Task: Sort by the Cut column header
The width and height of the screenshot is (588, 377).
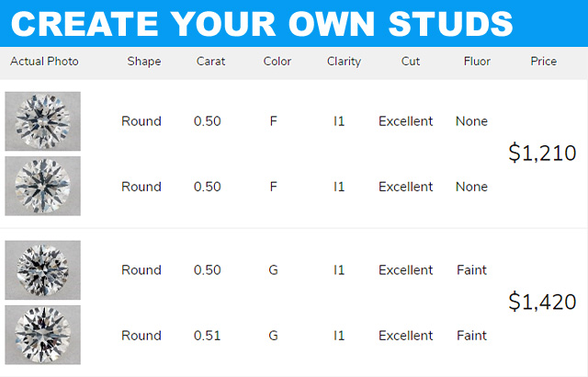Action: pyautogui.click(x=411, y=62)
